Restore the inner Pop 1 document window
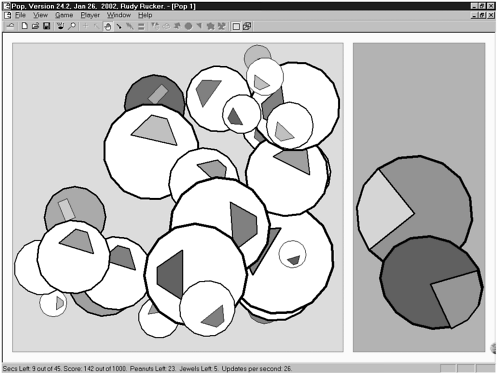The height and width of the screenshot is (374, 498). click(482, 15)
